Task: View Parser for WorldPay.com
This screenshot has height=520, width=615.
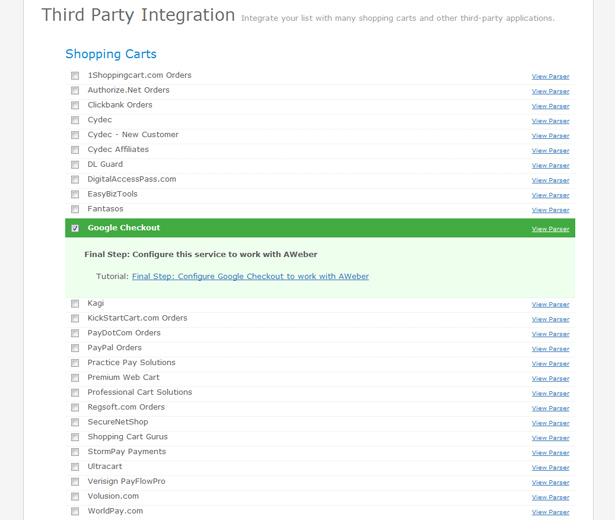Action: pyautogui.click(x=550, y=513)
